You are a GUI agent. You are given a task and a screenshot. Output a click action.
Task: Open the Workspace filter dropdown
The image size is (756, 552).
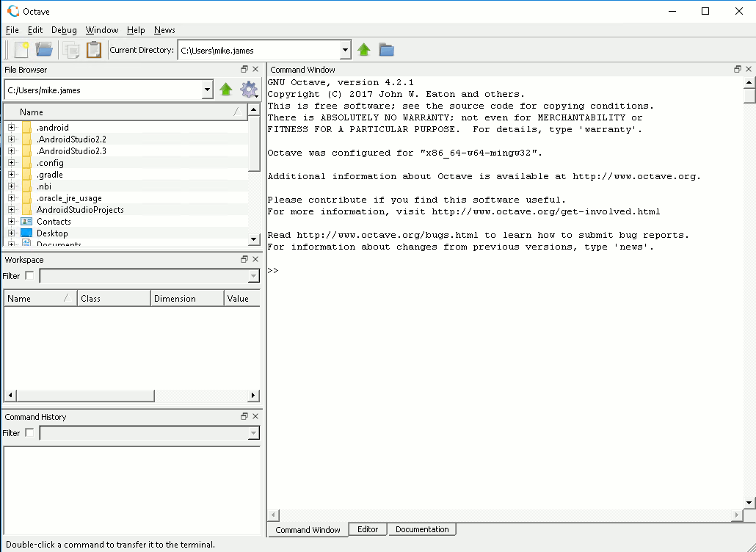(x=254, y=276)
